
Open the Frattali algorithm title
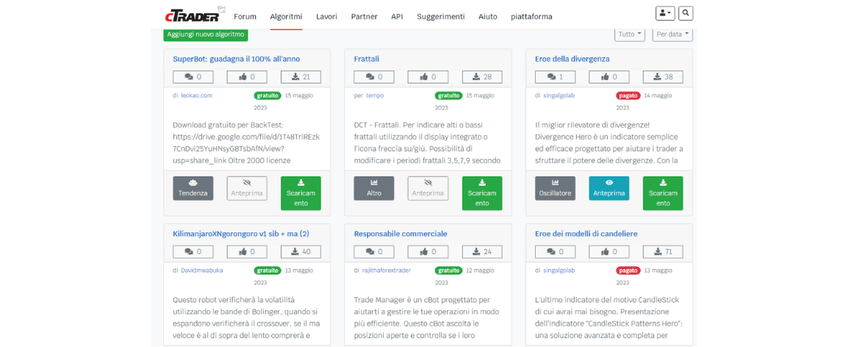point(367,59)
